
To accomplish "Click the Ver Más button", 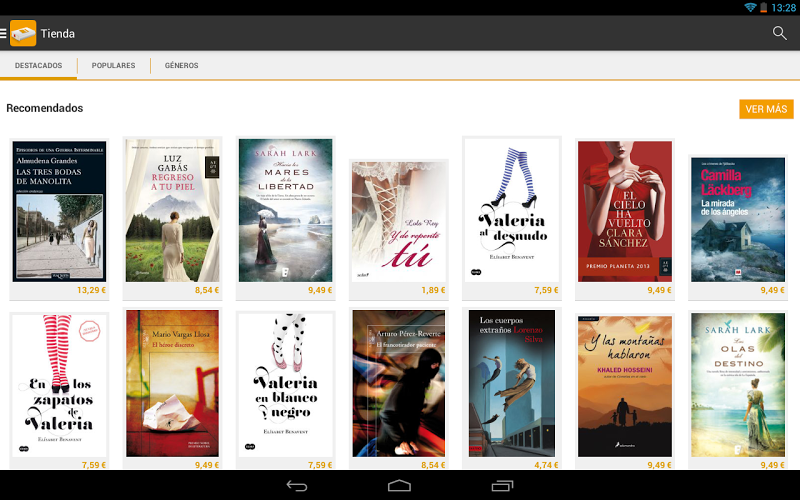I will tap(766, 109).
